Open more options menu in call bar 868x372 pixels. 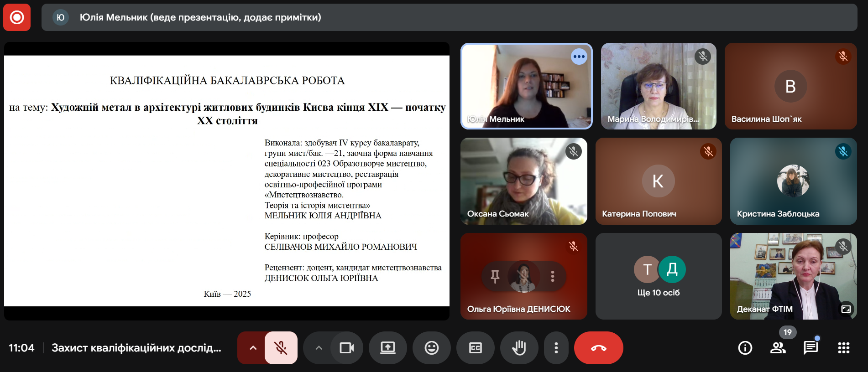(x=556, y=348)
